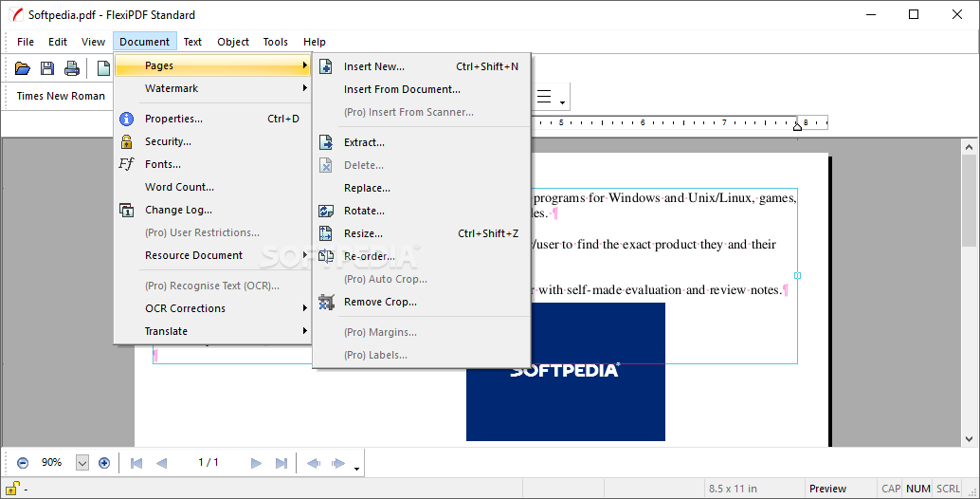
Task: Click the Insert New page icon
Action: [326, 66]
